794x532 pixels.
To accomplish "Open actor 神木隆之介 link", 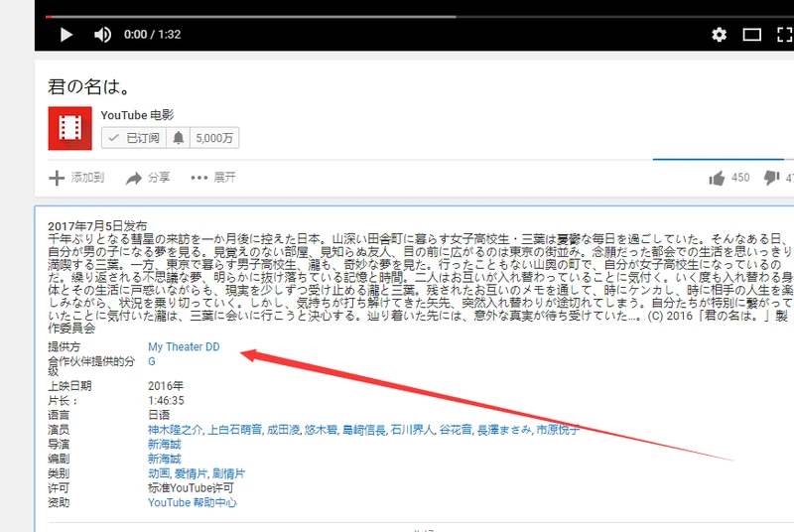I will click(x=175, y=430).
